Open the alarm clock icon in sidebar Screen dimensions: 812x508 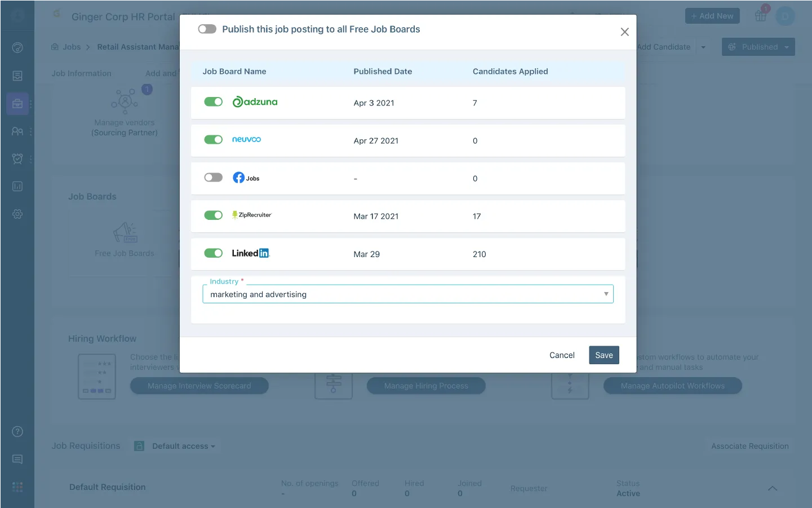coord(17,158)
